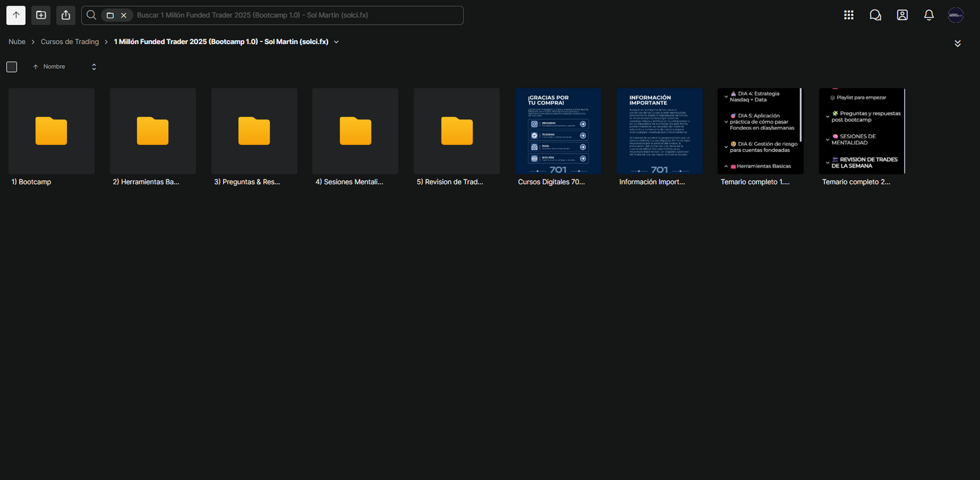Click the folder scope chip icon in search
Screen dimensions: 980x480
tap(110, 15)
